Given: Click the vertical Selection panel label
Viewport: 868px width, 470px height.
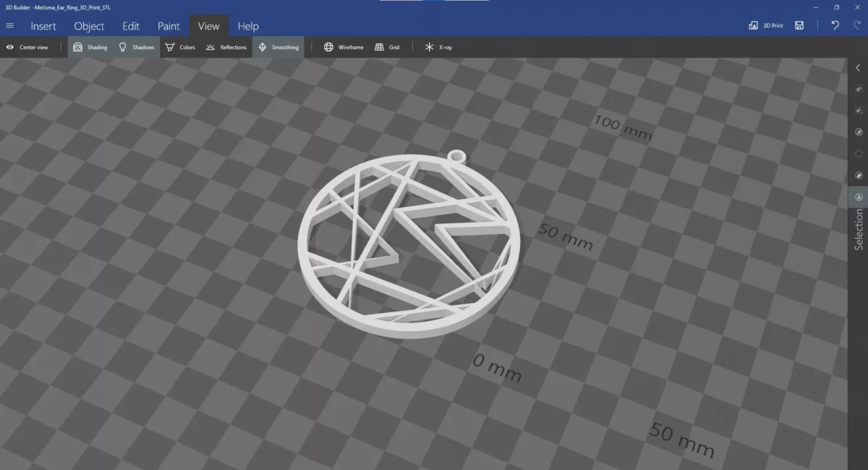Looking at the screenshot, I should coord(859,229).
